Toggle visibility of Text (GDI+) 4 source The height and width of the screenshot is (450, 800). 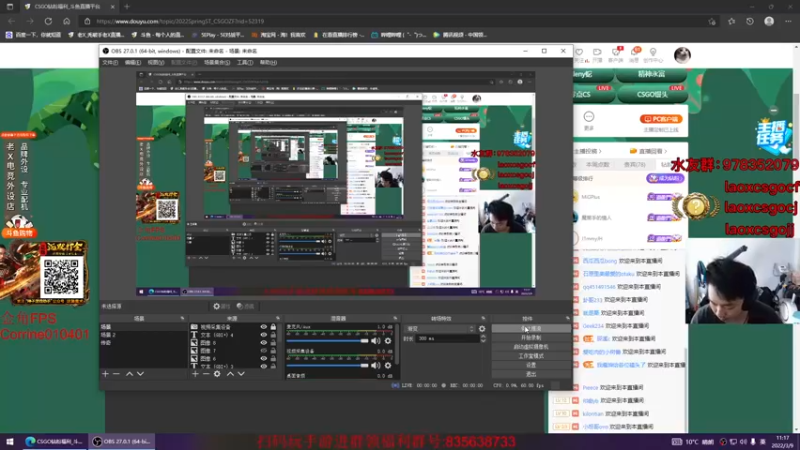264,335
